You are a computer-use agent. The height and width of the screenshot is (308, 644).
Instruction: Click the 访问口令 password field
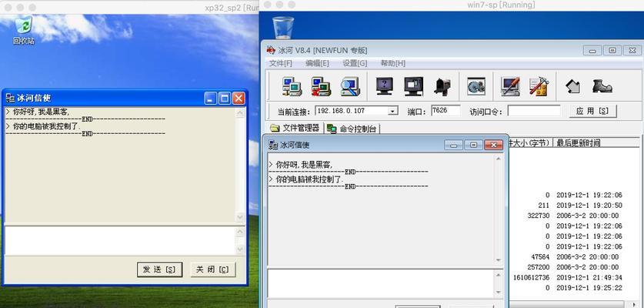coord(534,111)
